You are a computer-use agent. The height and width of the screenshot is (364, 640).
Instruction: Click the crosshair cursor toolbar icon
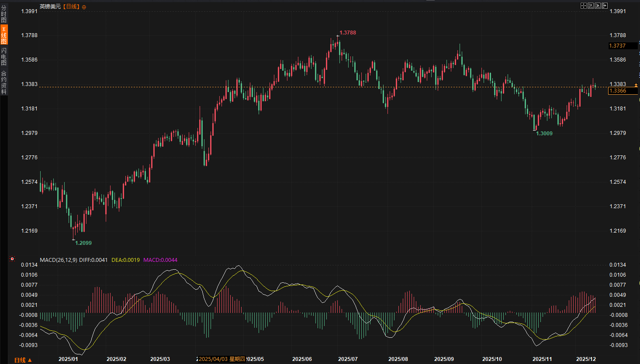pos(583,6)
